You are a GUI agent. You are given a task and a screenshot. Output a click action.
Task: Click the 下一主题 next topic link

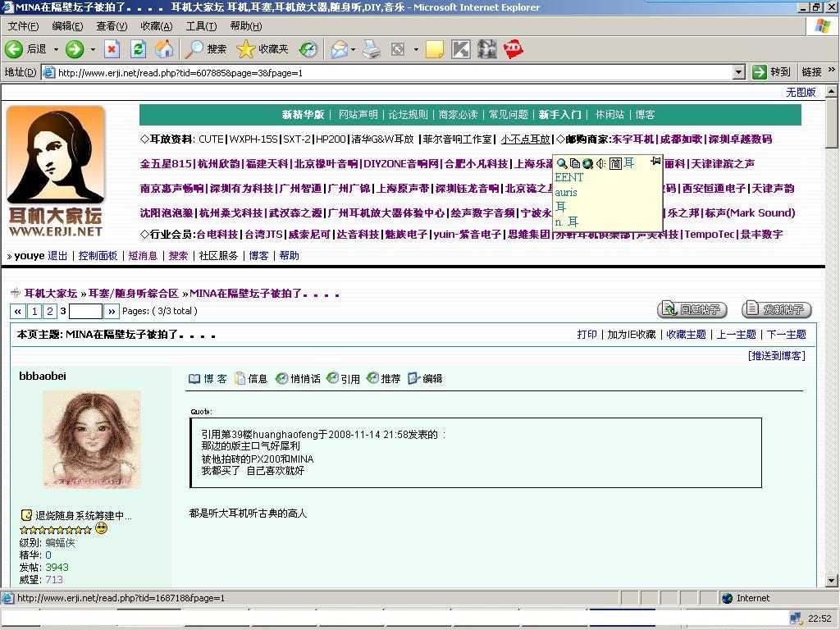click(787, 335)
